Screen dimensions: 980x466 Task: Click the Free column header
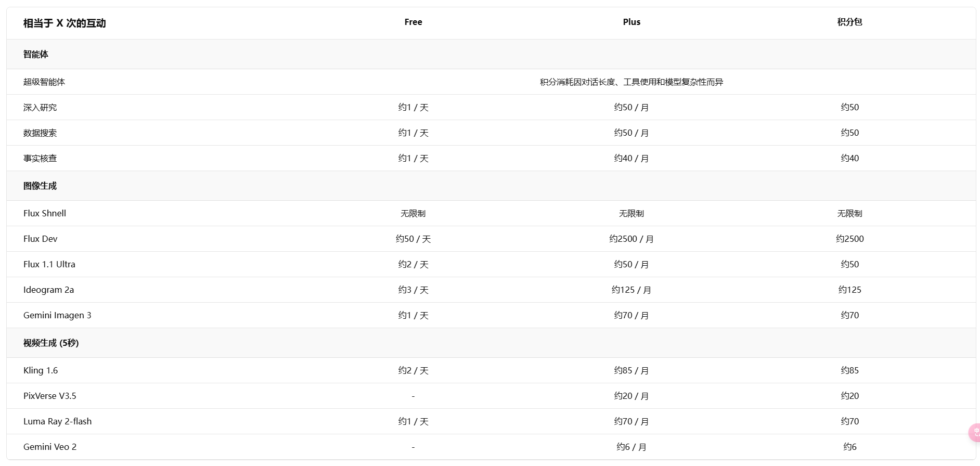[413, 22]
